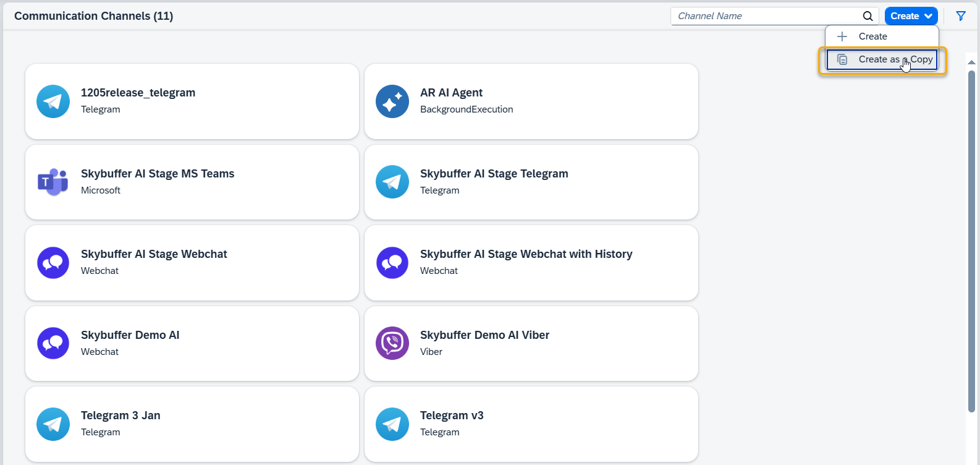The height and width of the screenshot is (465, 980).
Task: Click the AR AI Agent sparkle icon
Action: (x=392, y=101)
